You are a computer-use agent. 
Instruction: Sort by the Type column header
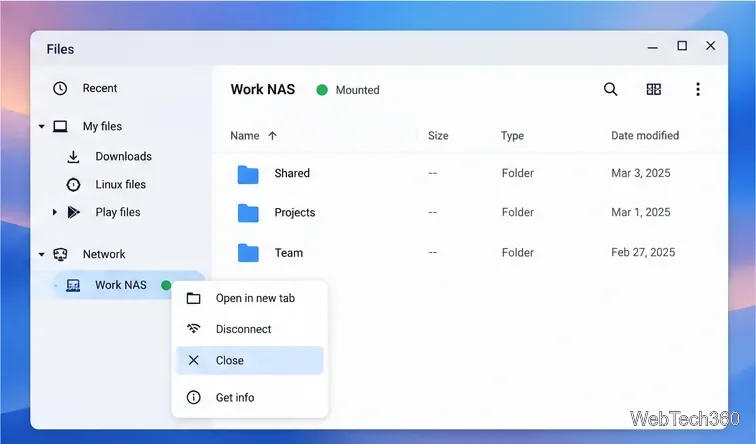[512, 136]
